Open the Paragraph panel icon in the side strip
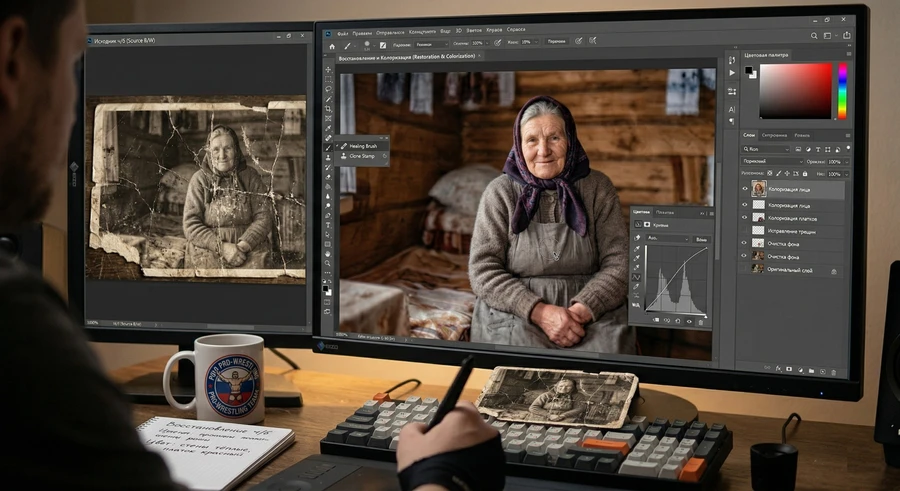The image size is (900, 491). pos(732,121)
